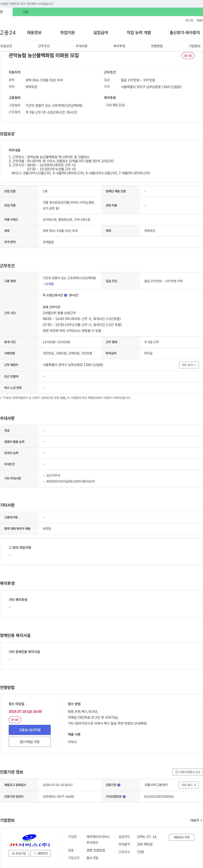Open the 실업급여 menu
This screenshot has width=203, height=868.
(101, 33)
